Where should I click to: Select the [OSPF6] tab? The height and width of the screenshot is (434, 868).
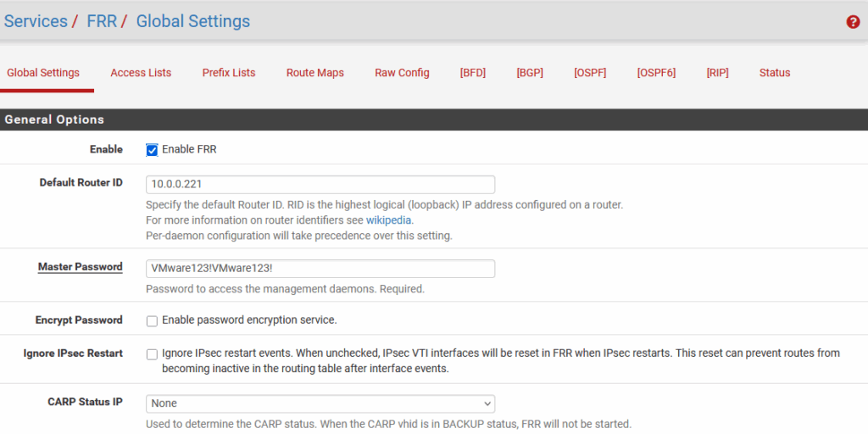656,73
